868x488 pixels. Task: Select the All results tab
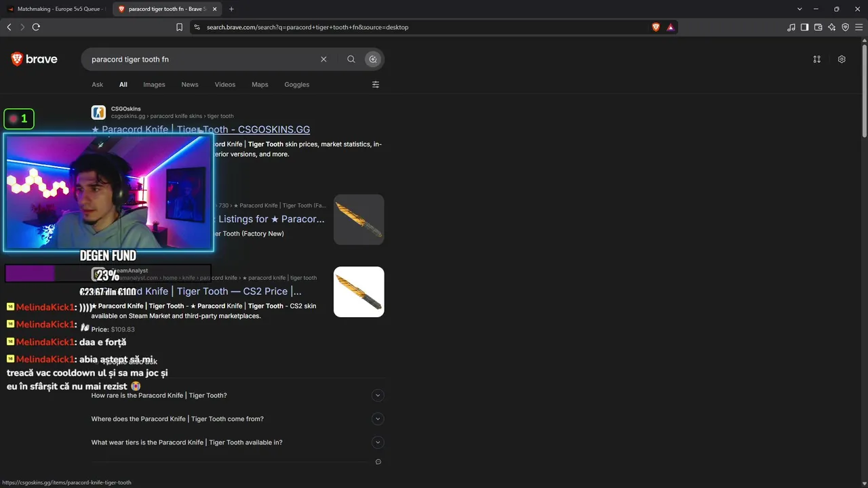click(123, 85)
